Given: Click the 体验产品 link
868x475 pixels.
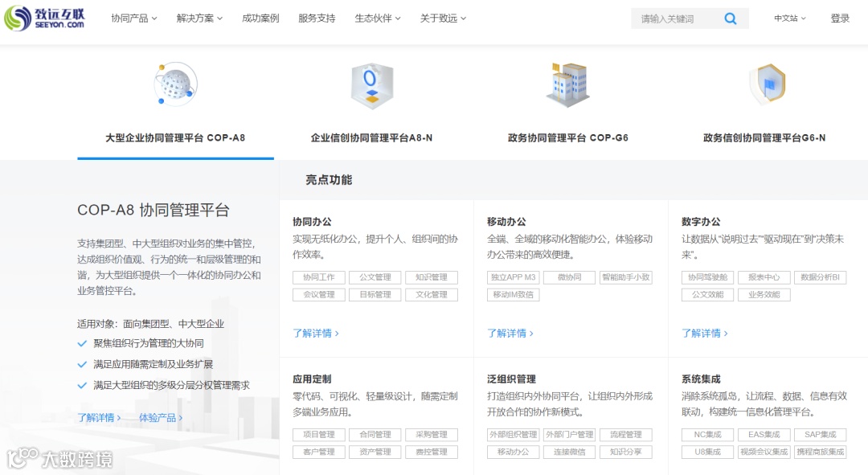Looking at the screenshot, I should [x=161, y=417].
